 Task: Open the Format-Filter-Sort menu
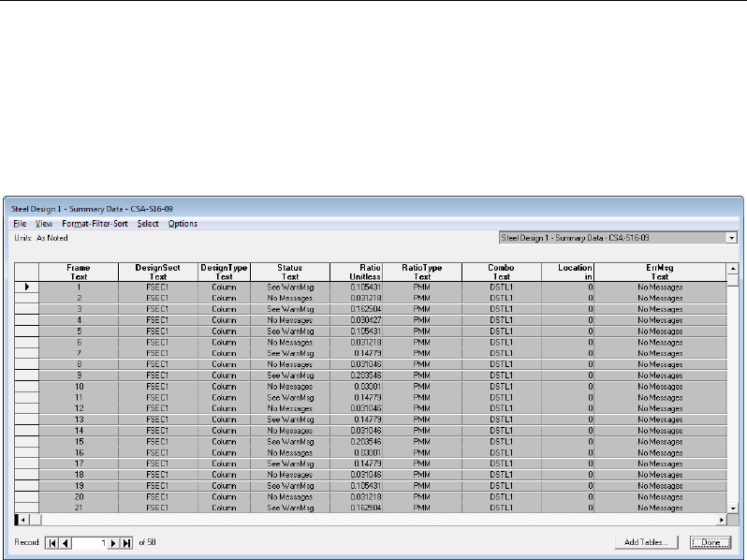pos(95,224)
